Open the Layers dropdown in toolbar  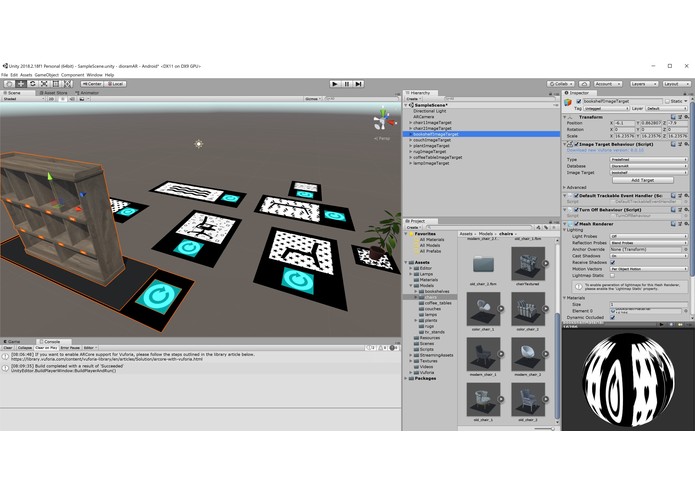point(643,84)
